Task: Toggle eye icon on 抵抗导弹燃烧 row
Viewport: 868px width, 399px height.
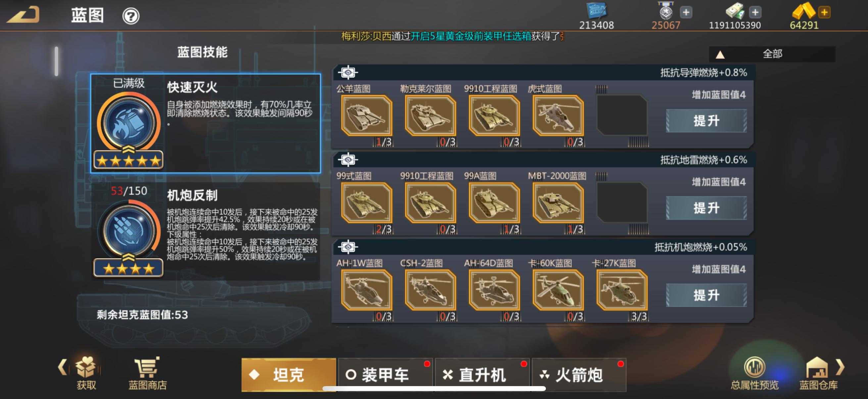Action: click(348, 72)
